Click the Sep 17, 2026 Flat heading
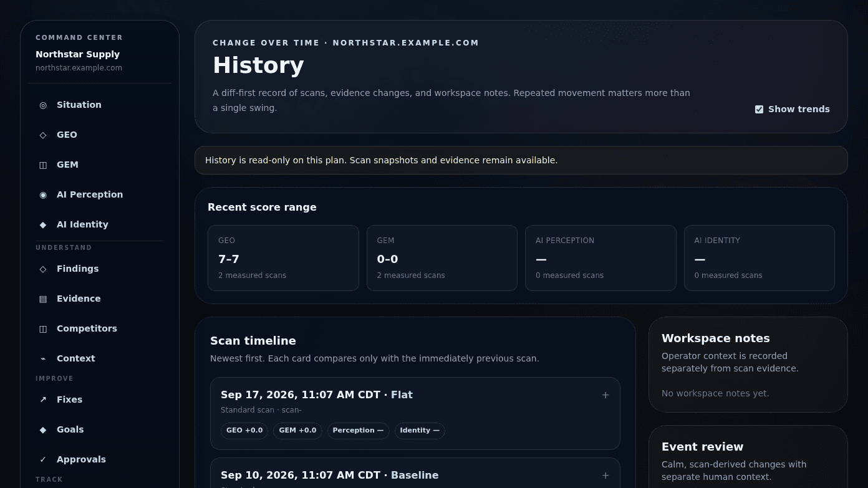 point(317,395)
